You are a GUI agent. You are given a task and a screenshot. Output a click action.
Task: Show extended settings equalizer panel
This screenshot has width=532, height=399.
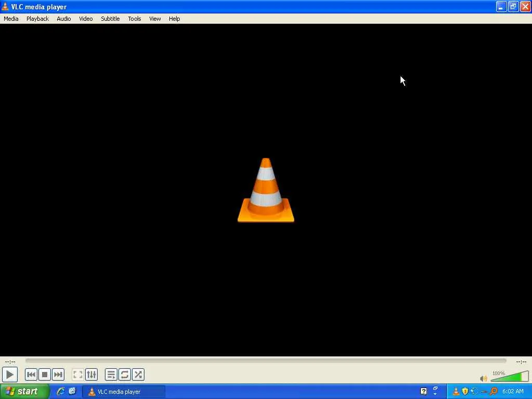click(91, 375)
